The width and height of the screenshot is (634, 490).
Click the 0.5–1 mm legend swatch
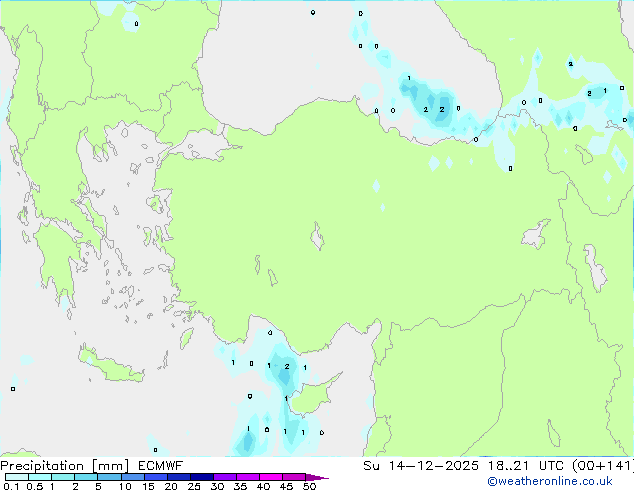coord(40,477)
